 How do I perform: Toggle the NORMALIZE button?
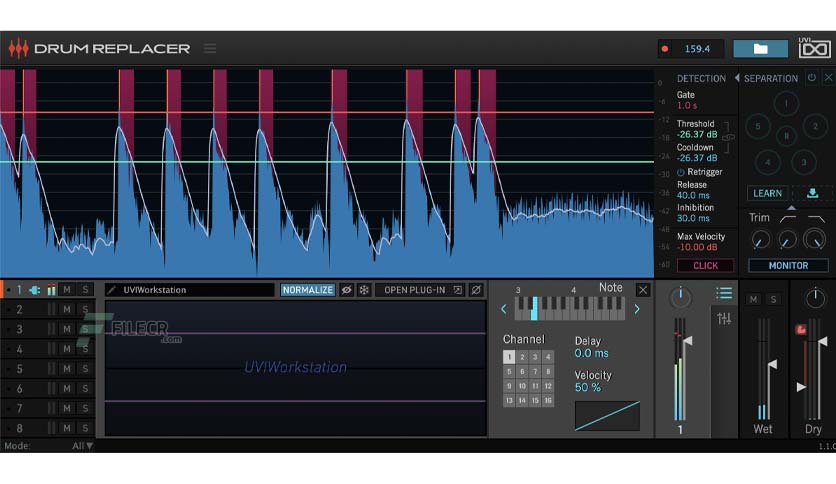click(308, 290)
